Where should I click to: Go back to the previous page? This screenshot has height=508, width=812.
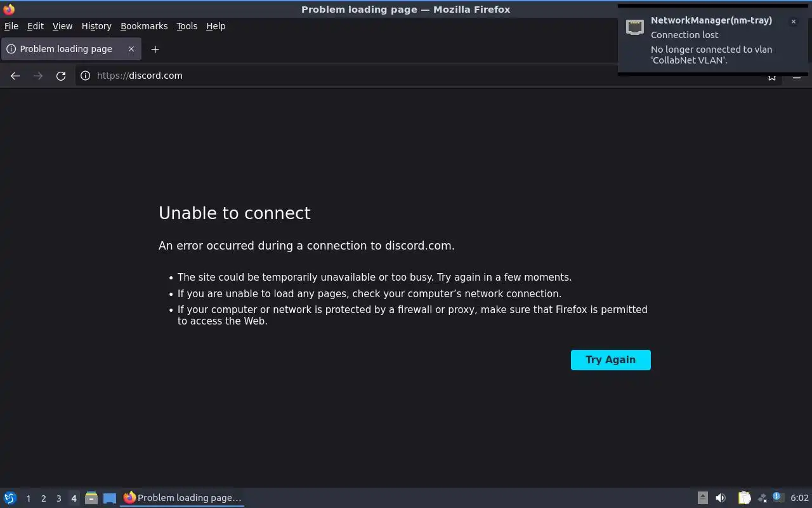15,76
